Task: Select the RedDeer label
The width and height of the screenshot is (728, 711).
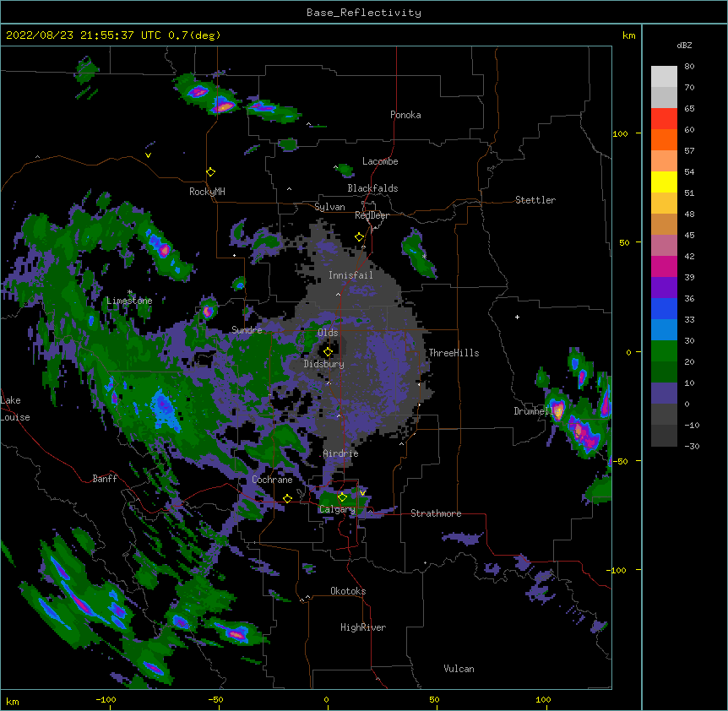Action: [x=372, y=215]
